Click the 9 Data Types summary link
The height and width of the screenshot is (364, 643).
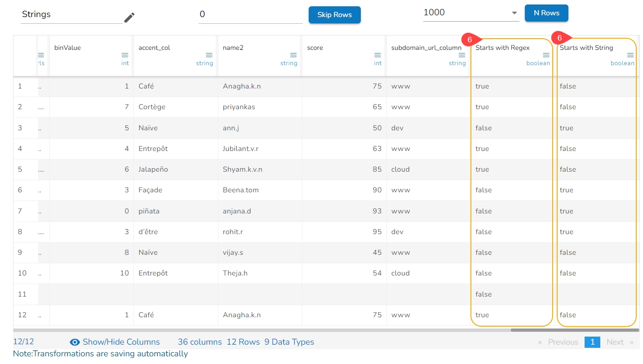pyautogui.click(x=289, y=342)
